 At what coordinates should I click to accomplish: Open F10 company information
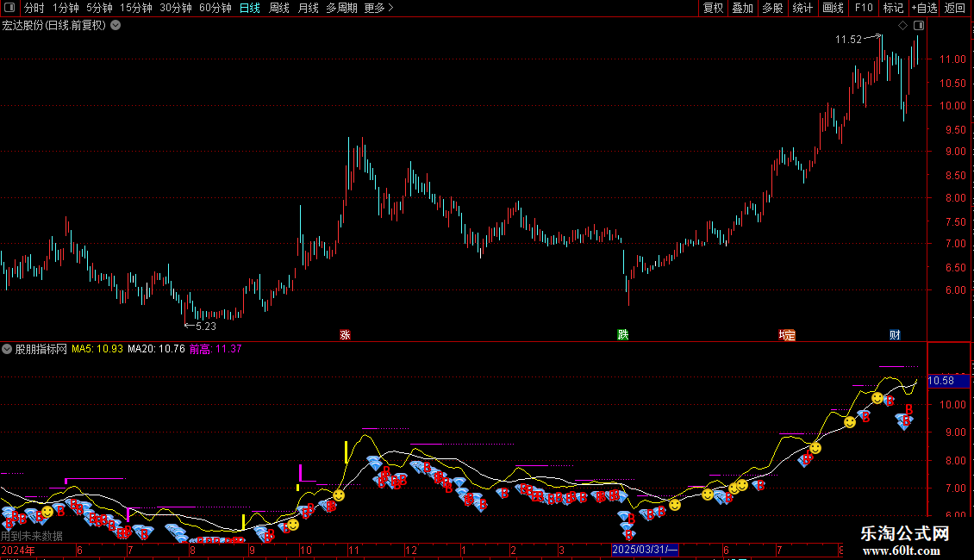click(864, 8)
